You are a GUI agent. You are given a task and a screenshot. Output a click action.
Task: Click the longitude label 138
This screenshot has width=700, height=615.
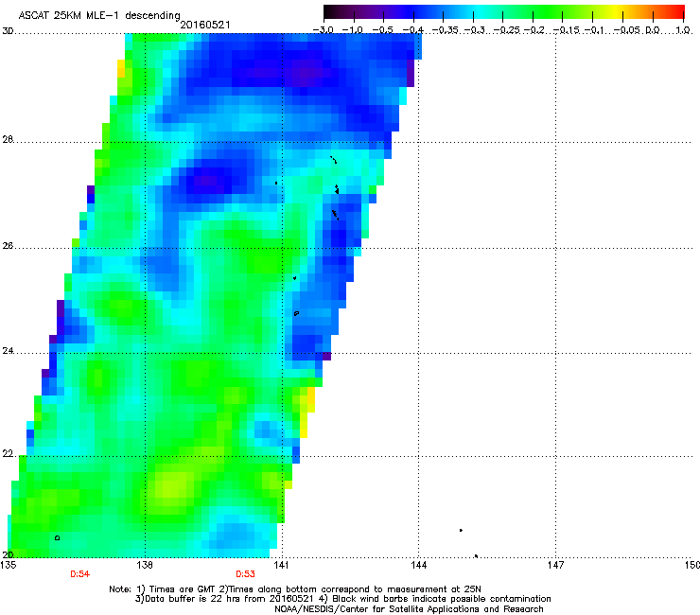(145, 565)
